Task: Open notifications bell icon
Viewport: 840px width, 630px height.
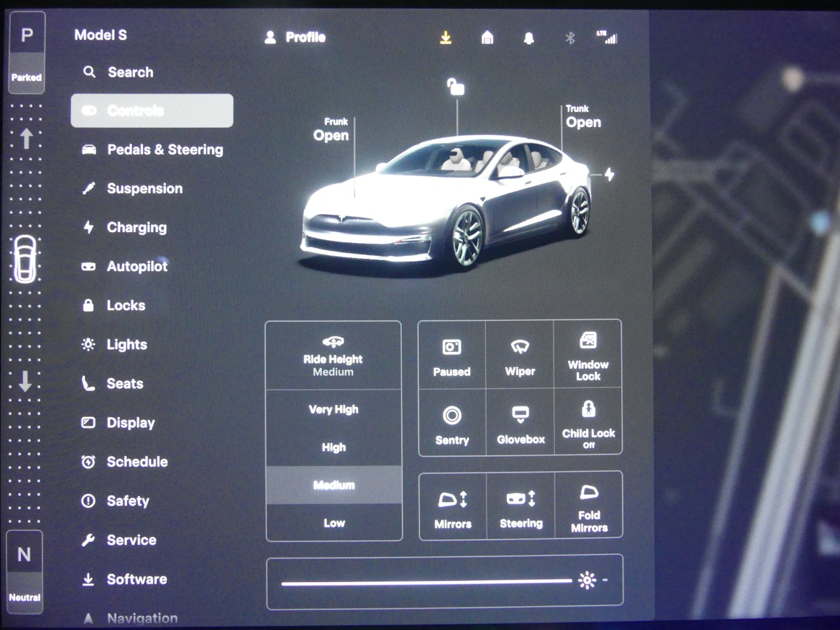Action: pyautogui.click(x=528, y=38)
